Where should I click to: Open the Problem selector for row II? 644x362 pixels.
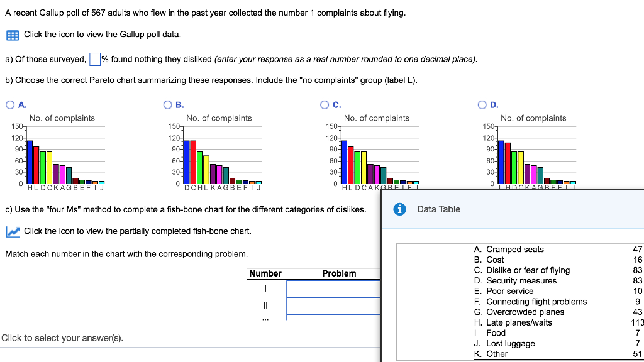pyautogui.click(x=334, y=305)
